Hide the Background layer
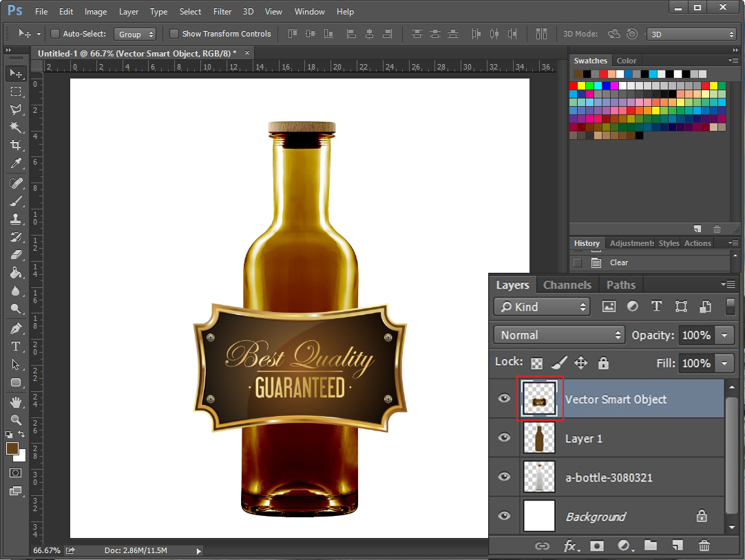The image size is (745, 560). coord(504,516)
